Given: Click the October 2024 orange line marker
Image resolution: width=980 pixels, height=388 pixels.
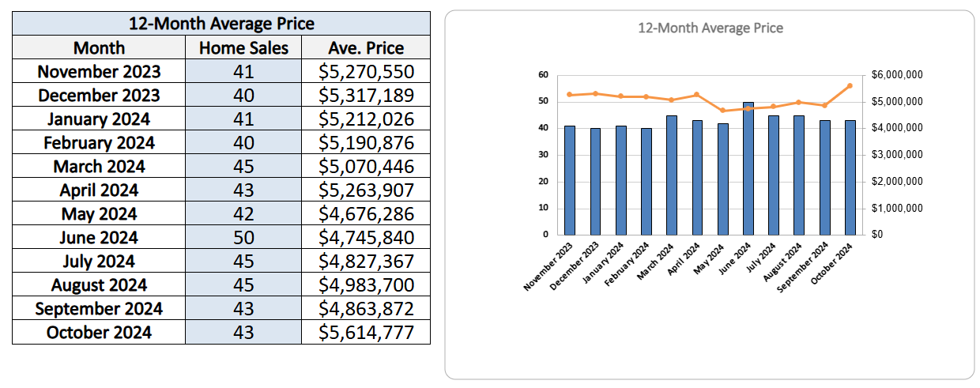Looking at the screenshot, I should (x=850, y=85).
